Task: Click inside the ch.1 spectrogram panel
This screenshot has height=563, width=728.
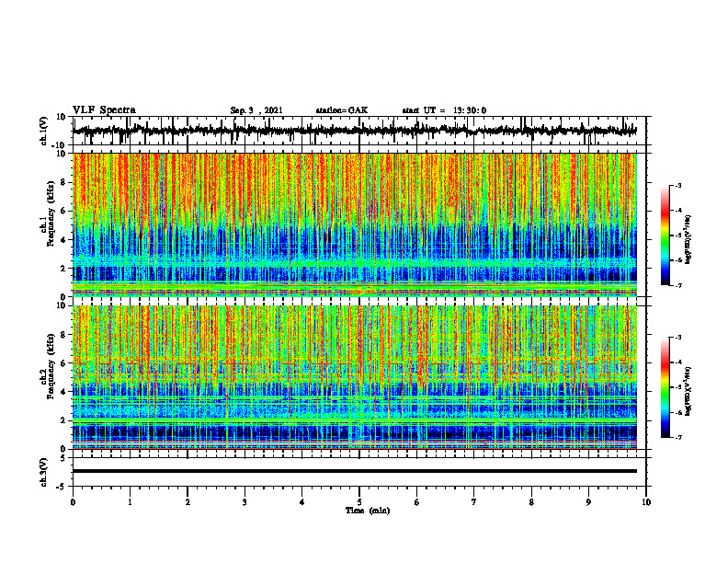Action: [355, 224]
